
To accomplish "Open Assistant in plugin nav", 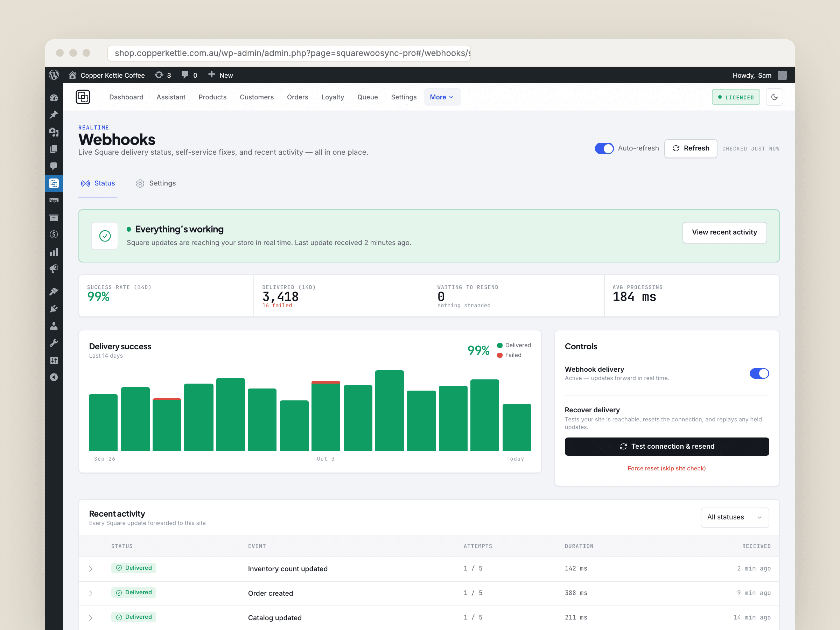I will click(x=171, y=97).
